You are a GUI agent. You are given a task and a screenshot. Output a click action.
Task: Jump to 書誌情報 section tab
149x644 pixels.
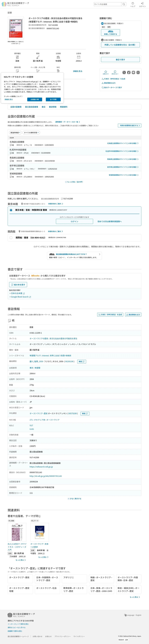tap(53, 107)
